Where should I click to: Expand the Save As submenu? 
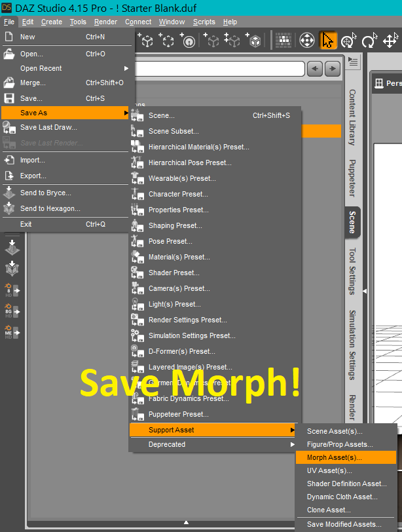tap(66, 113)
